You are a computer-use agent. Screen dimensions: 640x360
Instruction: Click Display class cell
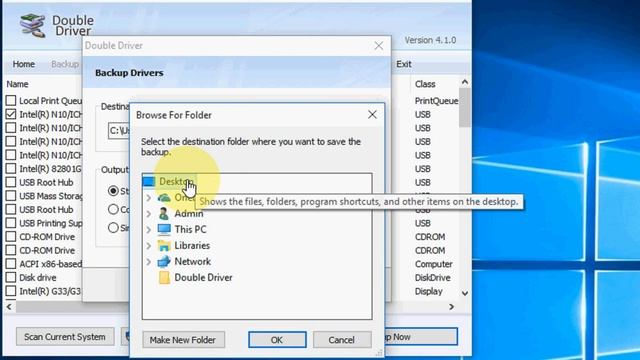click(429, 291)
